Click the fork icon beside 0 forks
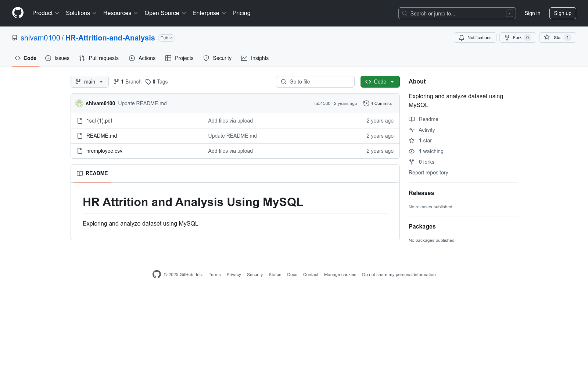The height and width of the screenshot is (368, 588). pos(412,162)
